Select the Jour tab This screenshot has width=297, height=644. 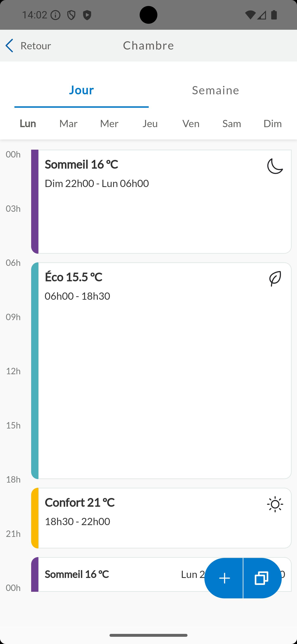pyautogui.click(x=81, y=90)
